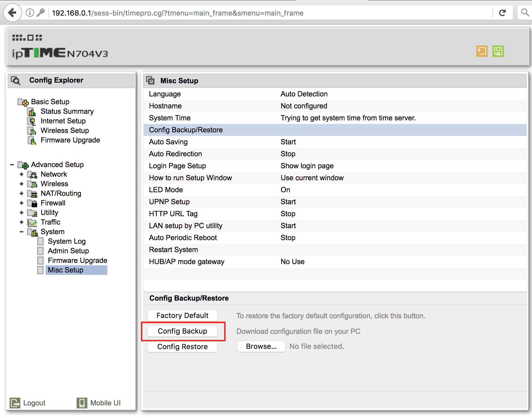532x418 pixels.
Task: Select the Language setting row
Action: point(335,94)
